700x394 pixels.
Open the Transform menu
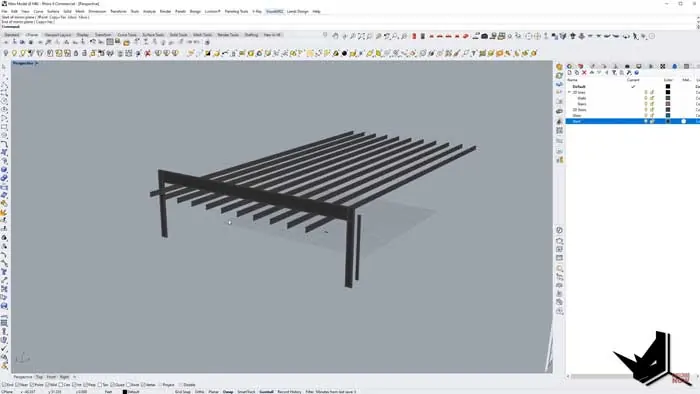tap(118, 11)
